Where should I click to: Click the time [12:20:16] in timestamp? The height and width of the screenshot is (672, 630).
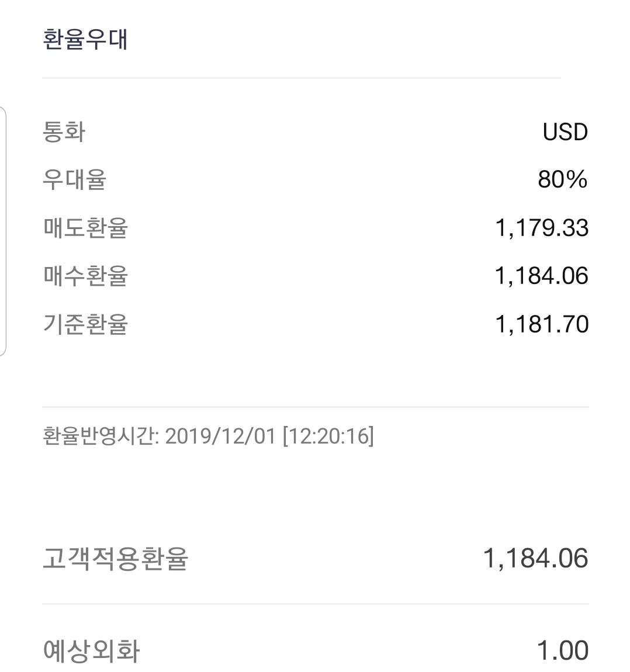(328, 437)
